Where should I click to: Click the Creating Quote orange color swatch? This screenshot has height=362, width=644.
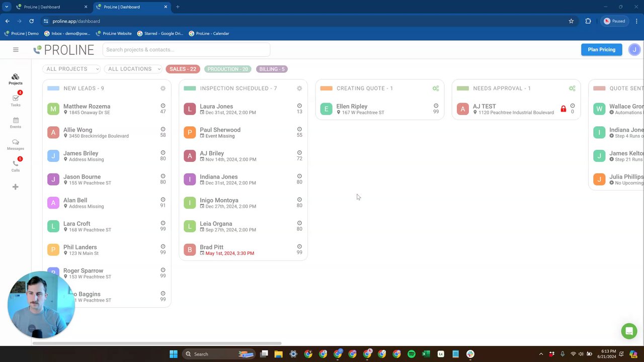point(326,88)
